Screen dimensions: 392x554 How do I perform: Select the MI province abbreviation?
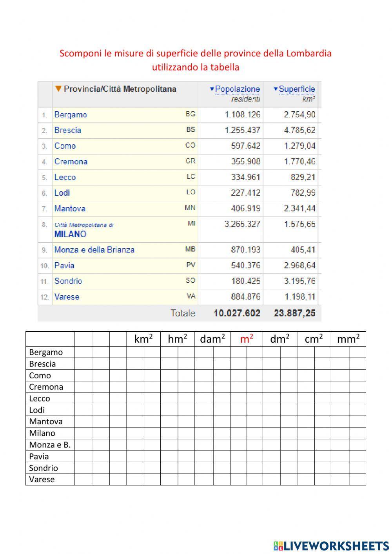click(192, 223)
